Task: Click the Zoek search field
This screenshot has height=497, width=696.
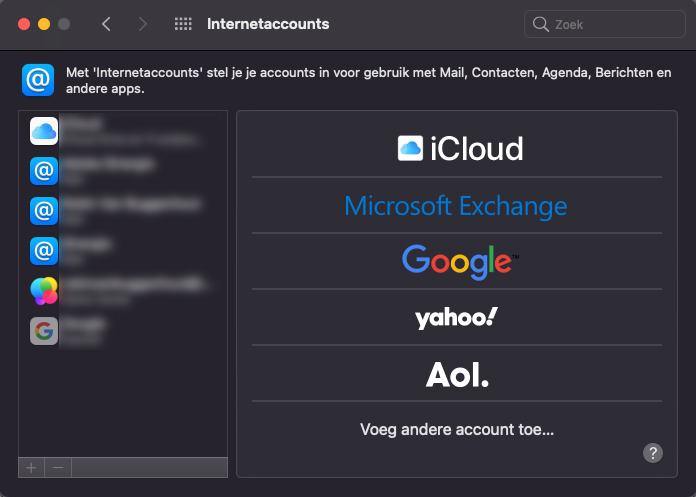Action: [604, 24]
